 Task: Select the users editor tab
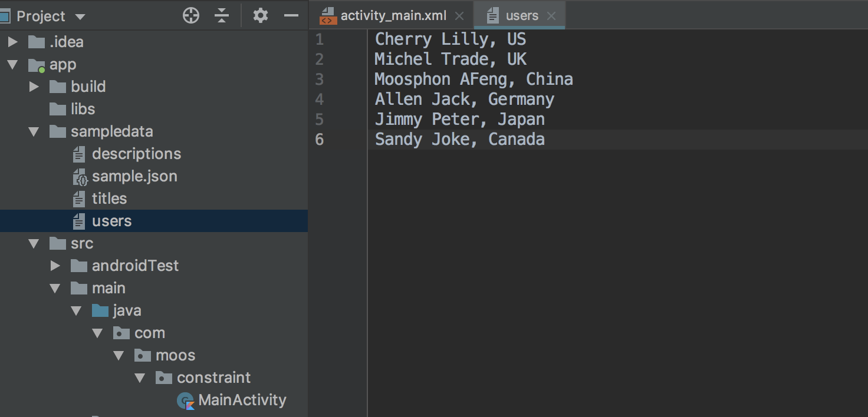pos(521,16)
